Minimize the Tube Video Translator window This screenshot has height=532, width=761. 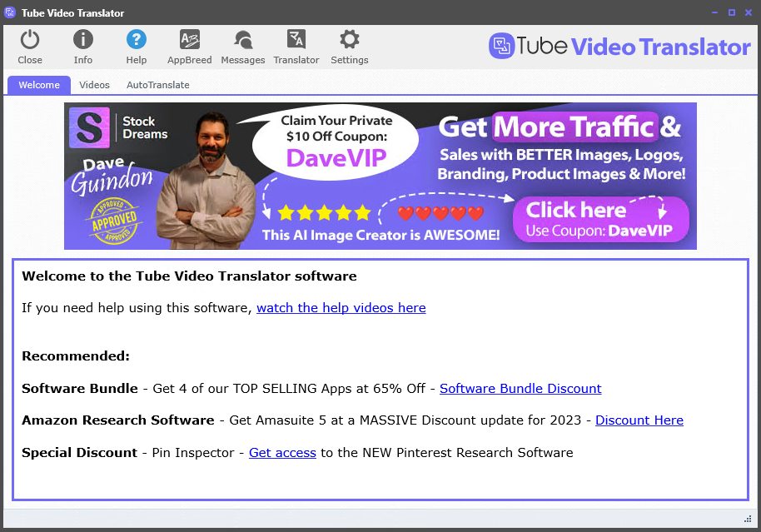point(714,12)
